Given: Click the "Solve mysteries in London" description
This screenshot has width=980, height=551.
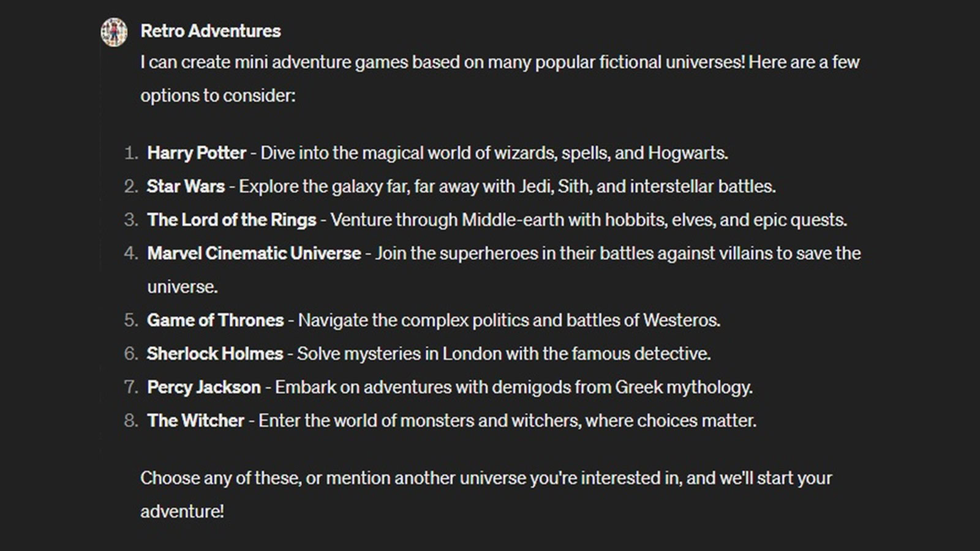Looking at the screenshot, I should [503, 354].
